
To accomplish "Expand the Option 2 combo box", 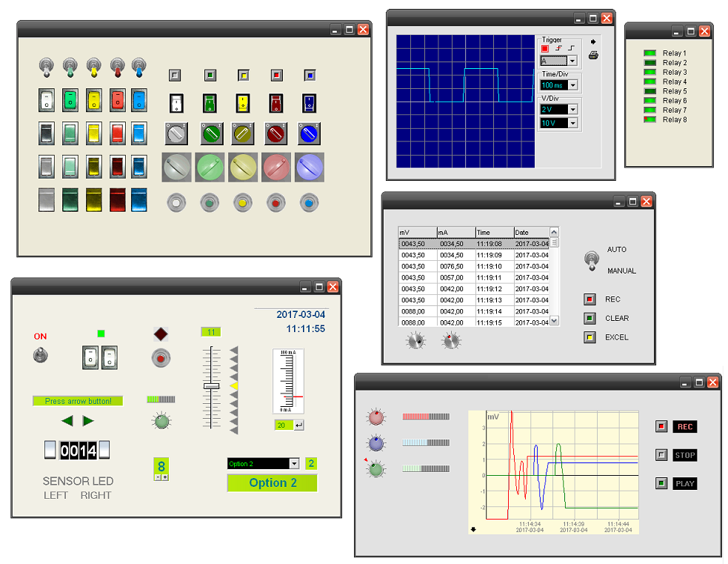I will (x=294, y=464).
